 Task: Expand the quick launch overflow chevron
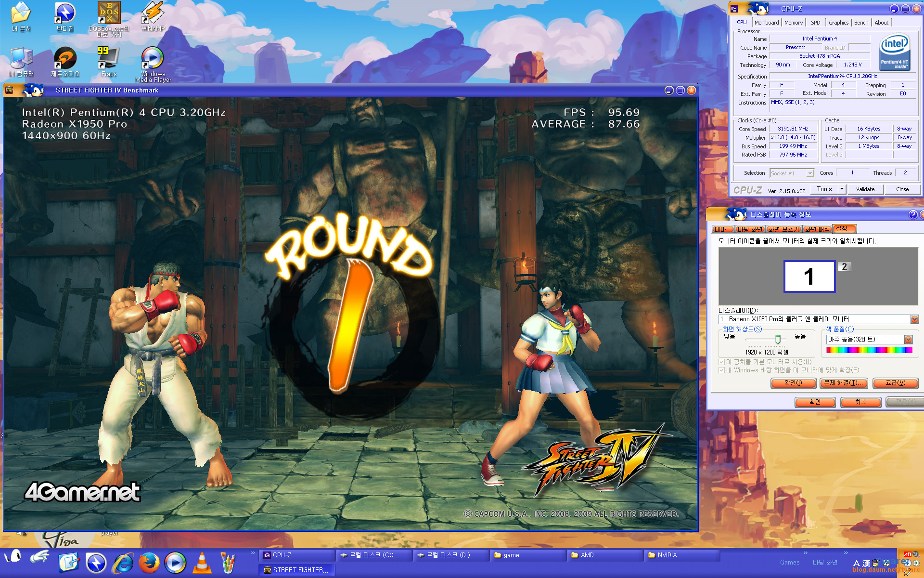pyautogui.click(x=253, y=553)
